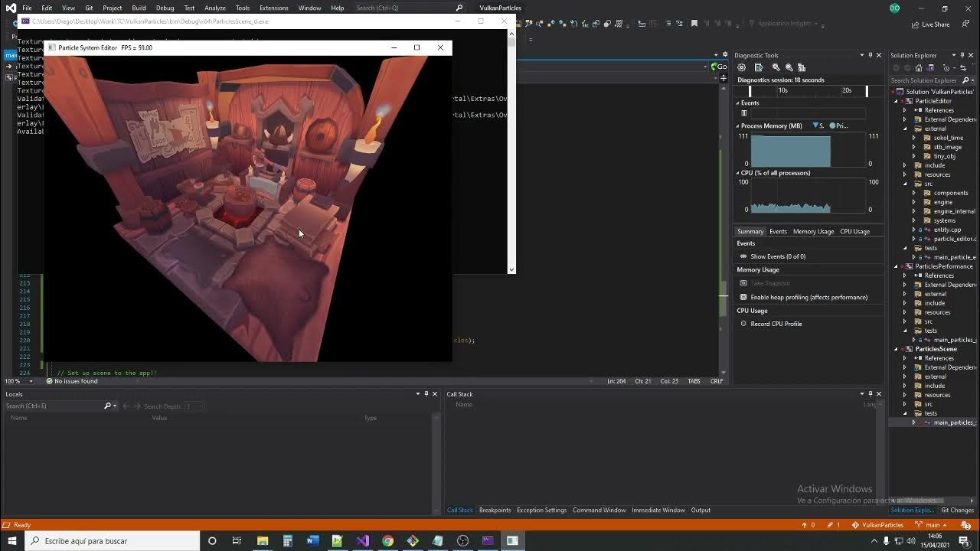Viewport: 980px width, 551px height.
Task: Click the Command Window tab
Action: (x=599, y=510)
